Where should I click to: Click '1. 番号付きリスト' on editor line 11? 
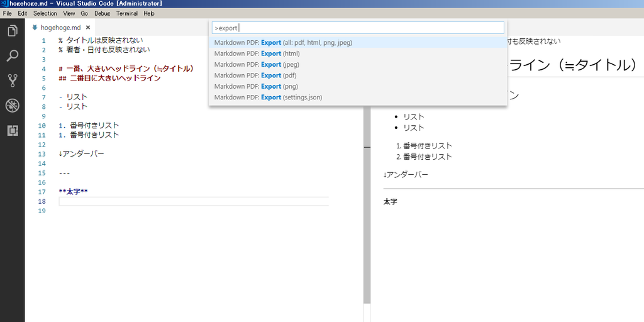(x=89, y=135)
